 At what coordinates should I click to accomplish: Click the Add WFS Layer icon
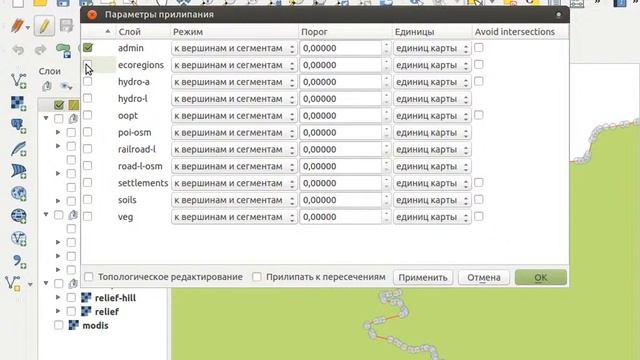(19, 238)
